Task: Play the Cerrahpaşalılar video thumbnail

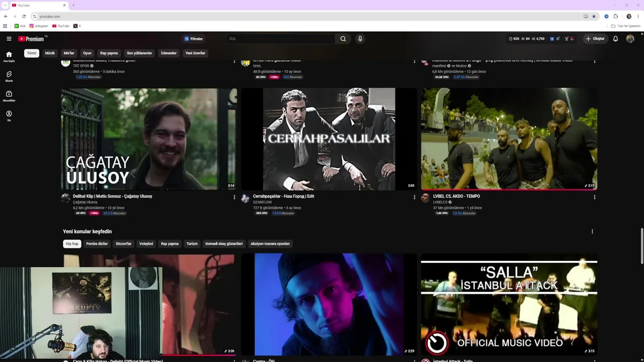Action: click(x=329, y=139)
